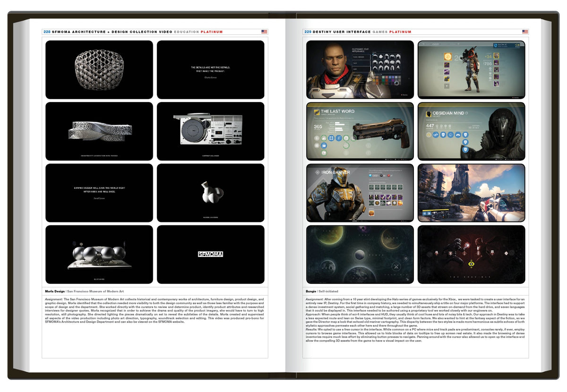
Task: Open the first-person gameplay landscape screenshot
Action: [472, 193]
